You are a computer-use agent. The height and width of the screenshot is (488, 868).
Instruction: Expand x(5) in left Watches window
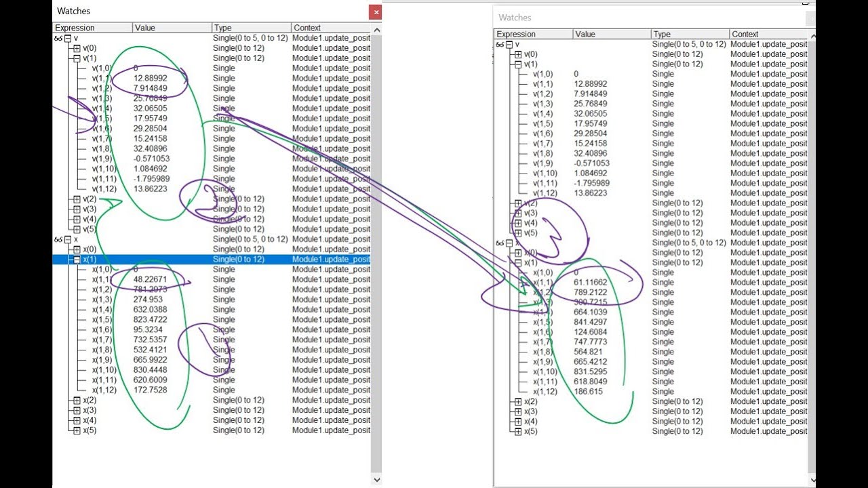pos(77,430)
